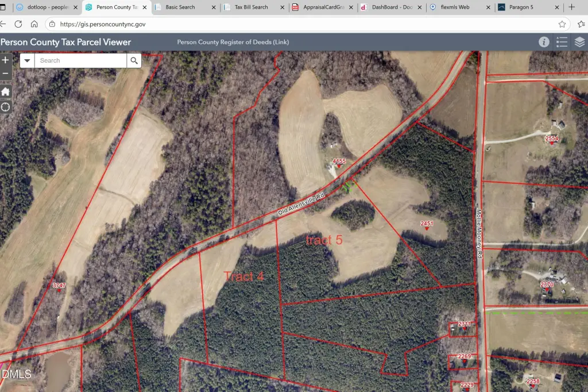Open the legend list icon
This screenshot has height=392, width=588.
562,42
